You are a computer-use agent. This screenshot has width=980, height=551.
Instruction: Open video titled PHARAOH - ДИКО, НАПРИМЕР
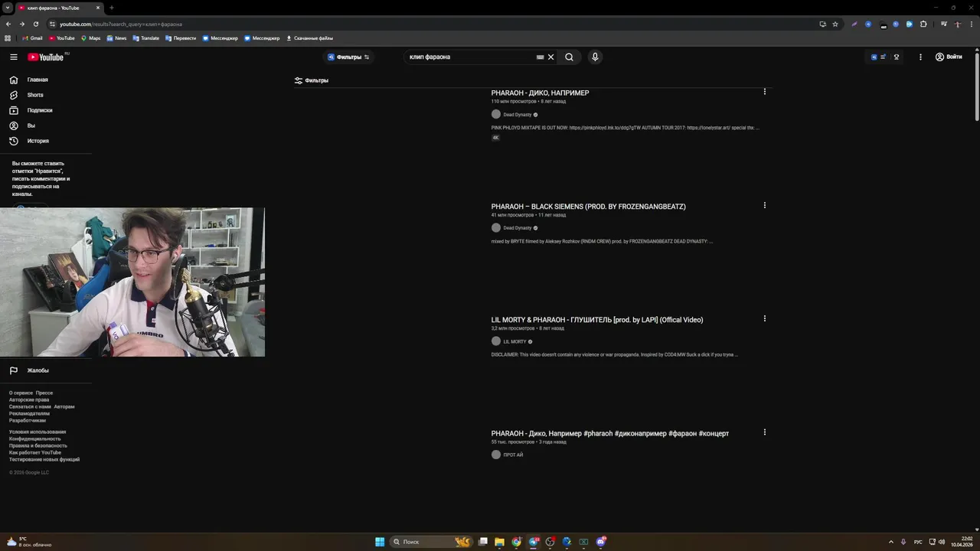pos(540,93)
